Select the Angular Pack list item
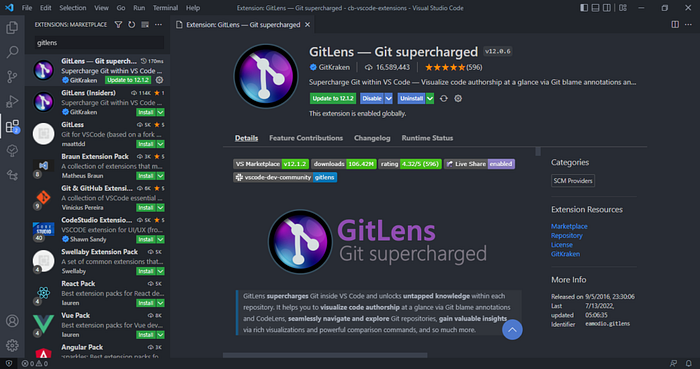Screen dimensions: 700x369 tap(97, 351)
